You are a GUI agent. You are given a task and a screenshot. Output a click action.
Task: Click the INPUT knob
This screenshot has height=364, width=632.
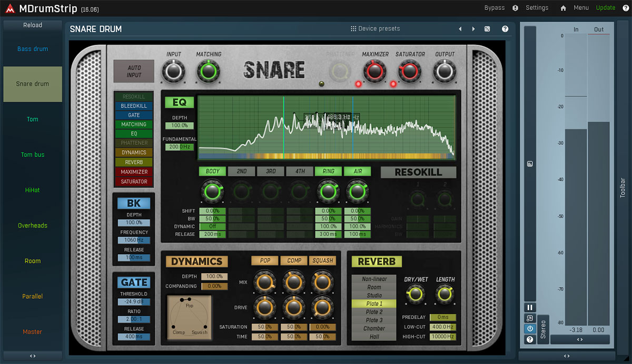(174, 71)
